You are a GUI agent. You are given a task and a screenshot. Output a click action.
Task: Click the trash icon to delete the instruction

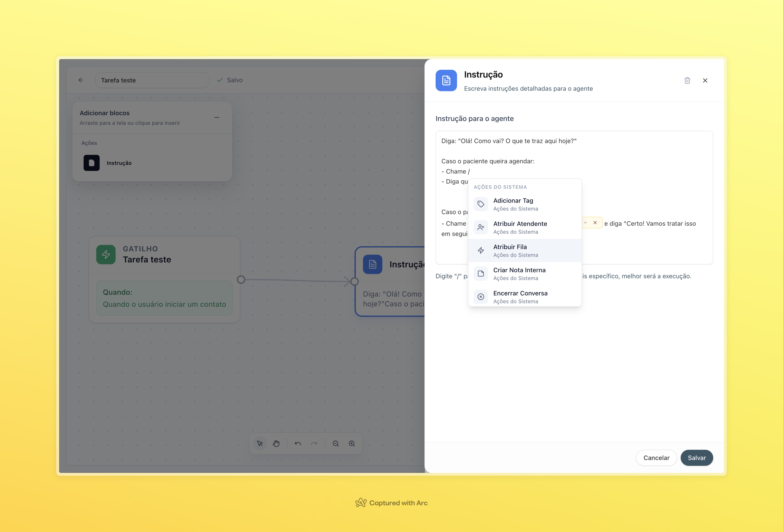coord(687,80)
